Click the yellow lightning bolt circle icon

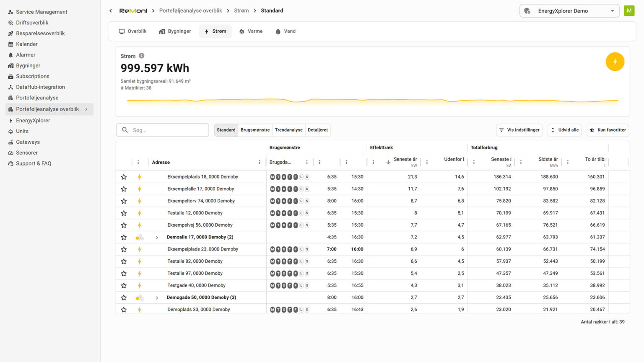point(615,62)
